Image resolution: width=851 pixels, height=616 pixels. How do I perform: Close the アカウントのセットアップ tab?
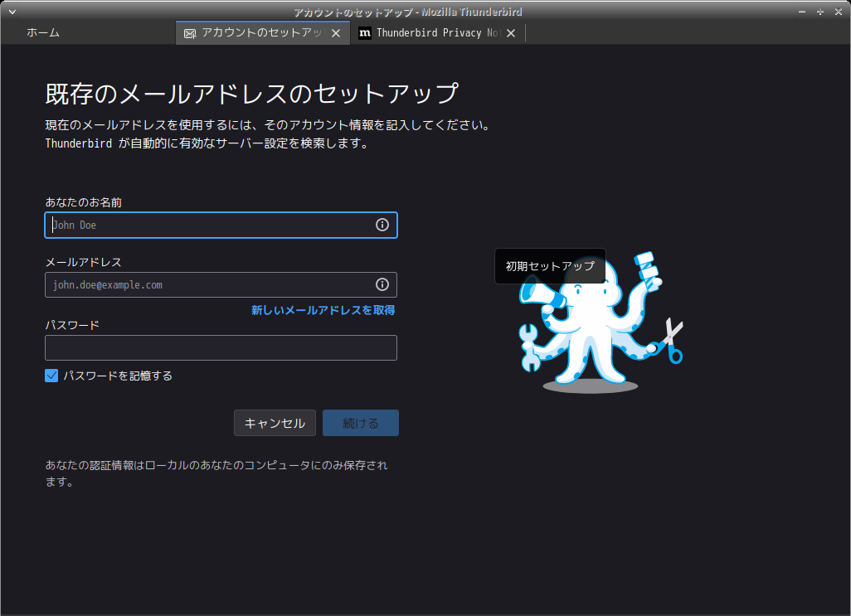336,34
